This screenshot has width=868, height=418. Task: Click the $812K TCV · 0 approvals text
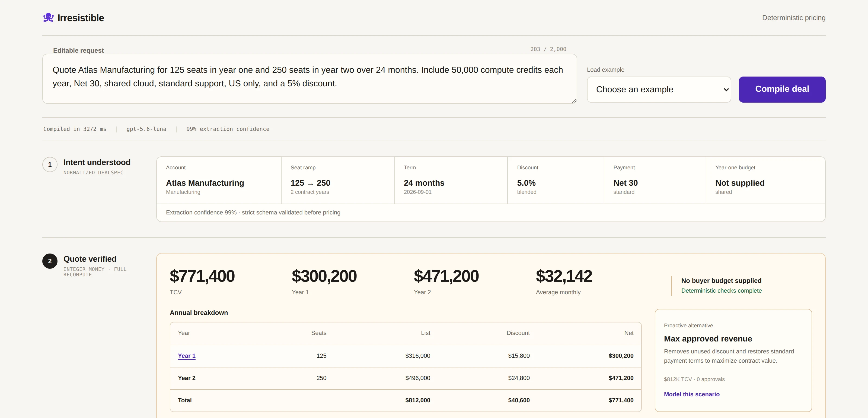coord(694,379)
